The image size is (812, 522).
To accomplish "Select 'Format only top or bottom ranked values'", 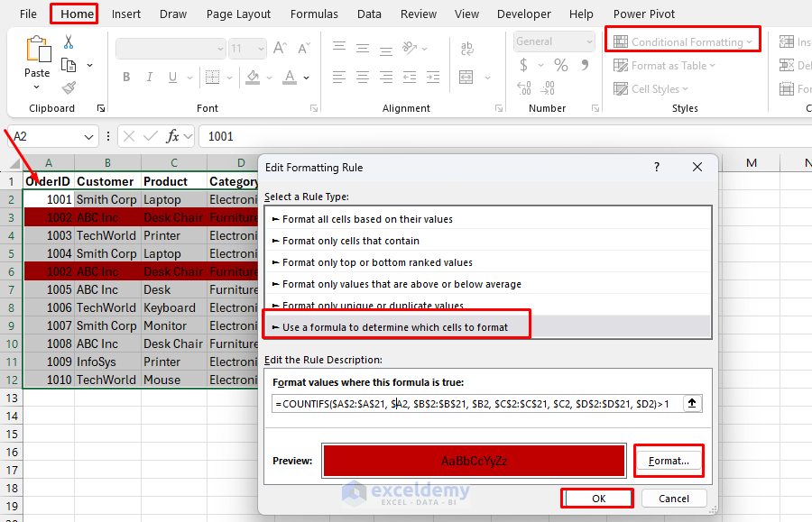I will 487,262.
